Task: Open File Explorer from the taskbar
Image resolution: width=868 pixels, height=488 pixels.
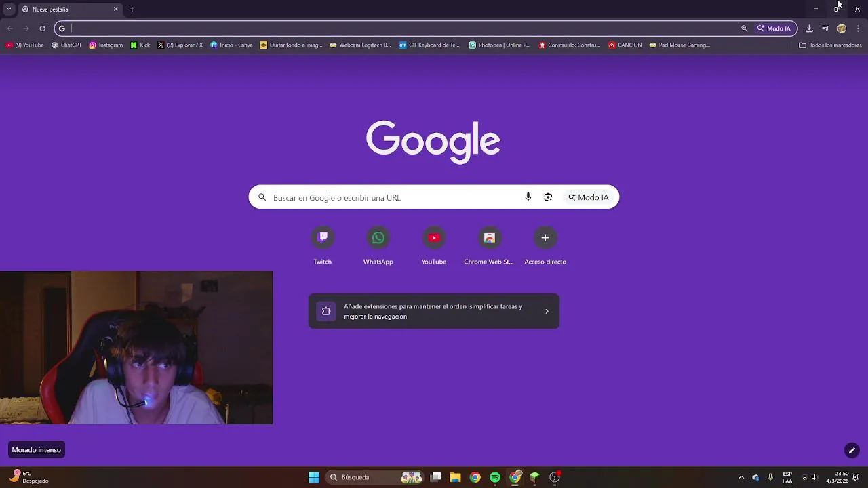Action: click(x=455, y=477)
